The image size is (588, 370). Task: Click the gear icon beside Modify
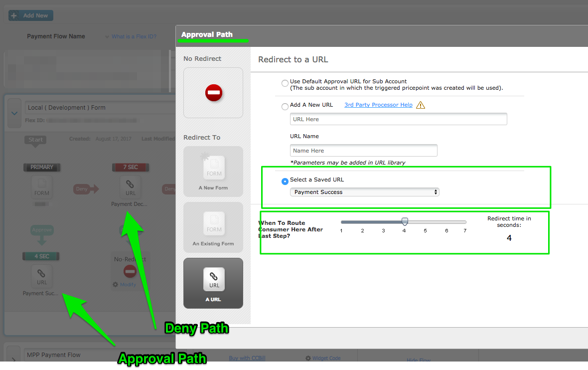tap(116, 284)
